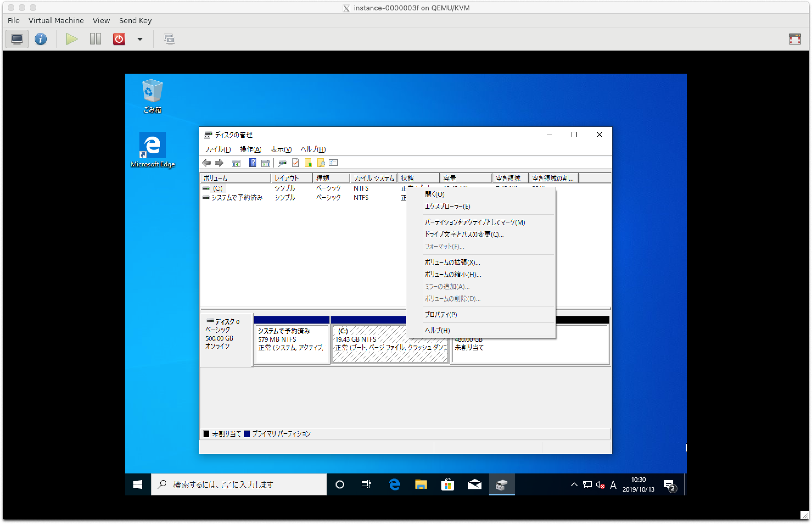Screen dimensions: 812x524
Task: Open the Action Center notifications icon
Action: 670,485
